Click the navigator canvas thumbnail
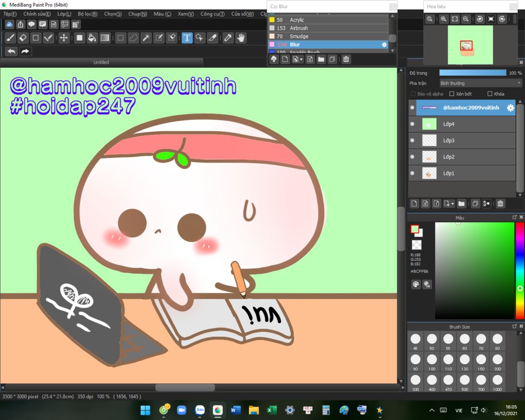Screen dimensions: 525x420 [471, 45]
